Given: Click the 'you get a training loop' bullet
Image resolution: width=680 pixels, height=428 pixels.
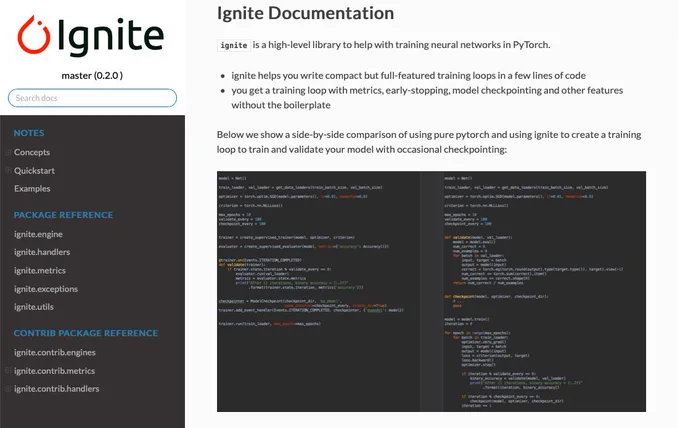Looking at the screenshot, I should 427,98.
